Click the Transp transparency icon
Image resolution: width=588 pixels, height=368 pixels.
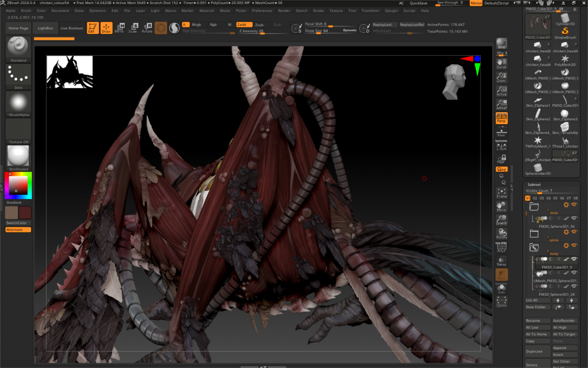[x=501, y=260]
